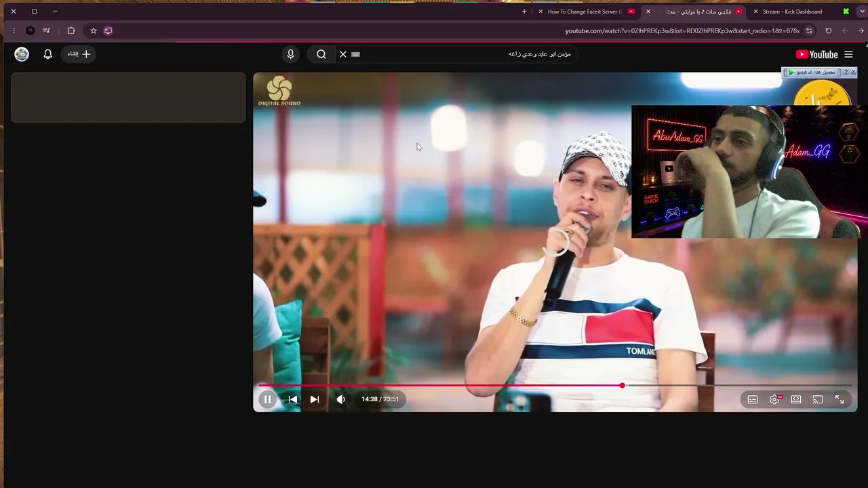The image size is (868, 488).
Task: Switch to the Stream - Kick Dashboard tab
Action: (x=799, y=12)
